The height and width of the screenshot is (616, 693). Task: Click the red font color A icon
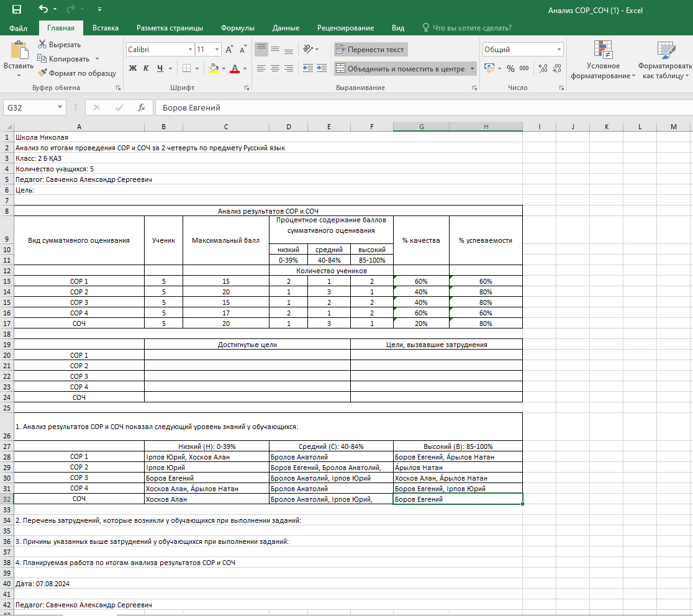(x=235, y=68)
